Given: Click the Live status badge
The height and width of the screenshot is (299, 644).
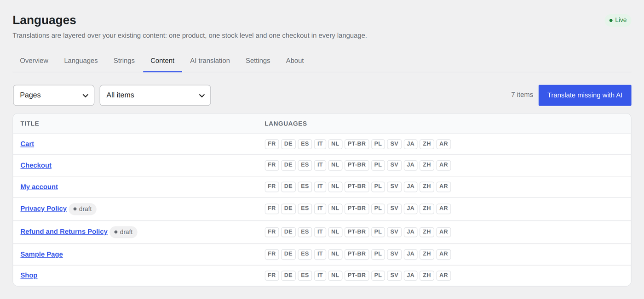Looking at the screenshot, I should [x=618, y=20].
